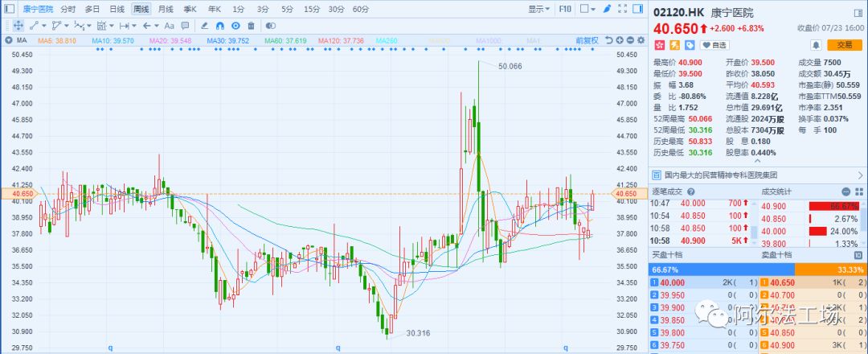Select the comment bubble annotation tool
868x354 pixels.
[185, 26]
